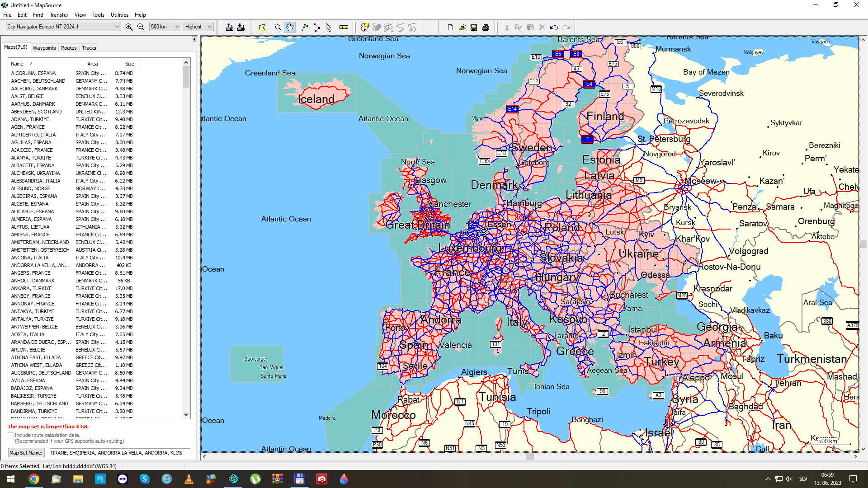Open the Tools menu

(98, 15)
